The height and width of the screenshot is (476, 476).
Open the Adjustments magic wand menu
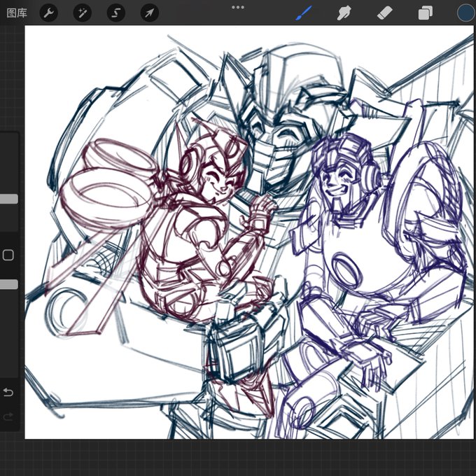tap(83, 13)
